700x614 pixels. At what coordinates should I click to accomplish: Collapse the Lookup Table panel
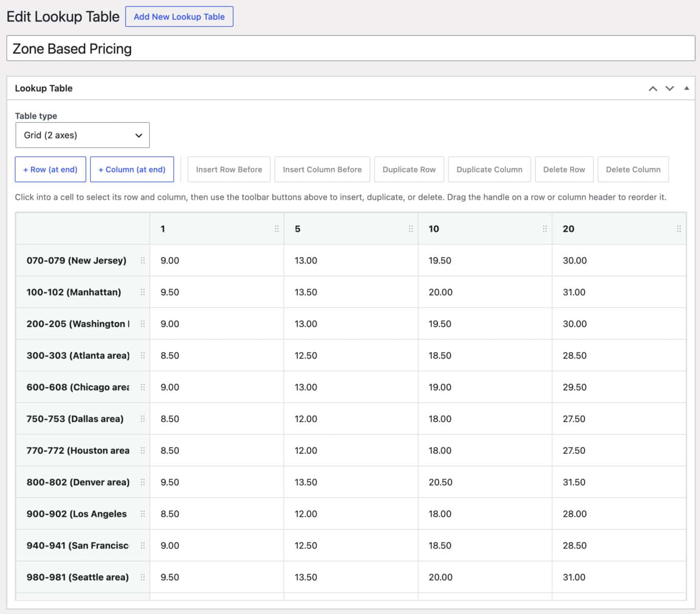[686, 89]
